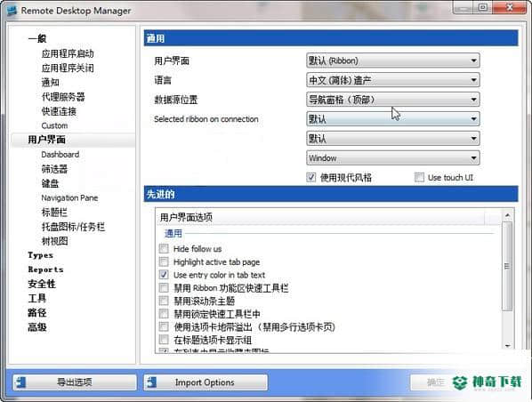This screenshot has height=402, width=532.
Task: Enable the 禁用锁定快速工具栏中 checkbox
Action: click(x=164, y=314)
